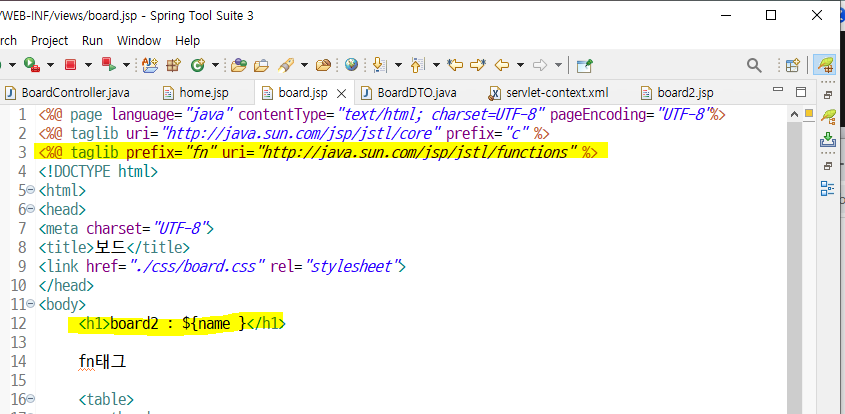Expand the Previous Annotation dropdown arrow
Viewport: 845px width, 414px height.
436,65
